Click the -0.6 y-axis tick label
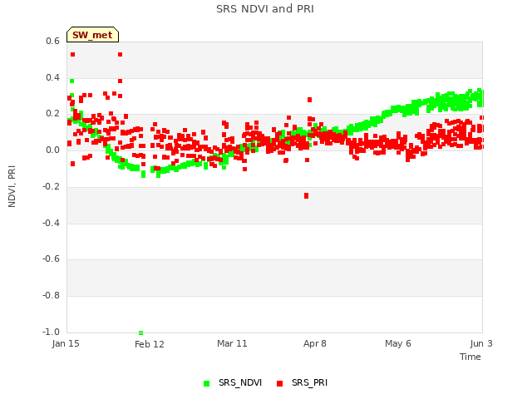532x399 pixels. coord(51,259)
